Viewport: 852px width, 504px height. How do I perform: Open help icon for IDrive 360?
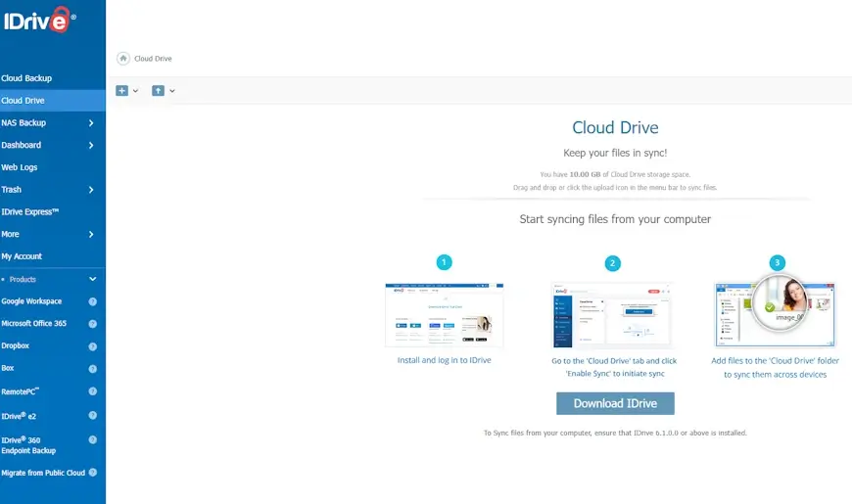[92, 439]
